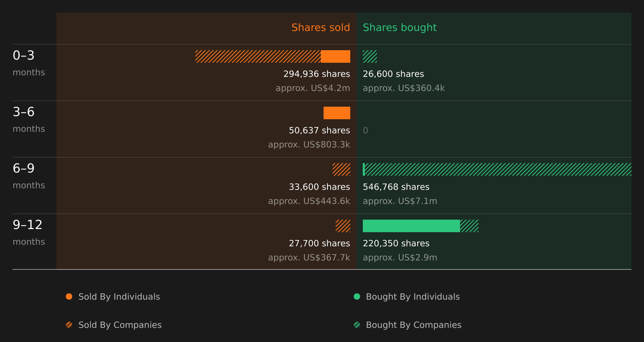Click hatched orange sold bar in 9–12 months
Viewport: 644px width, 342px height.
[343, 226]
